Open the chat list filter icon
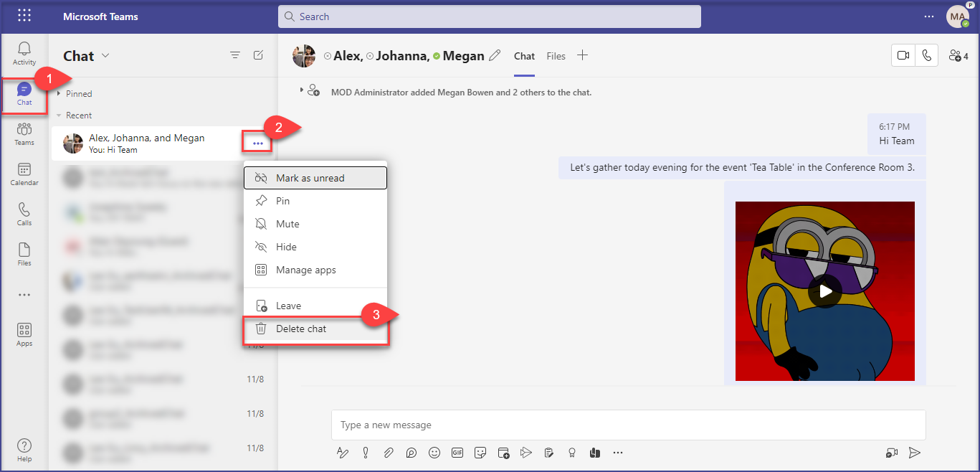This screenshot has height=472, width=980. coord(235,55)
